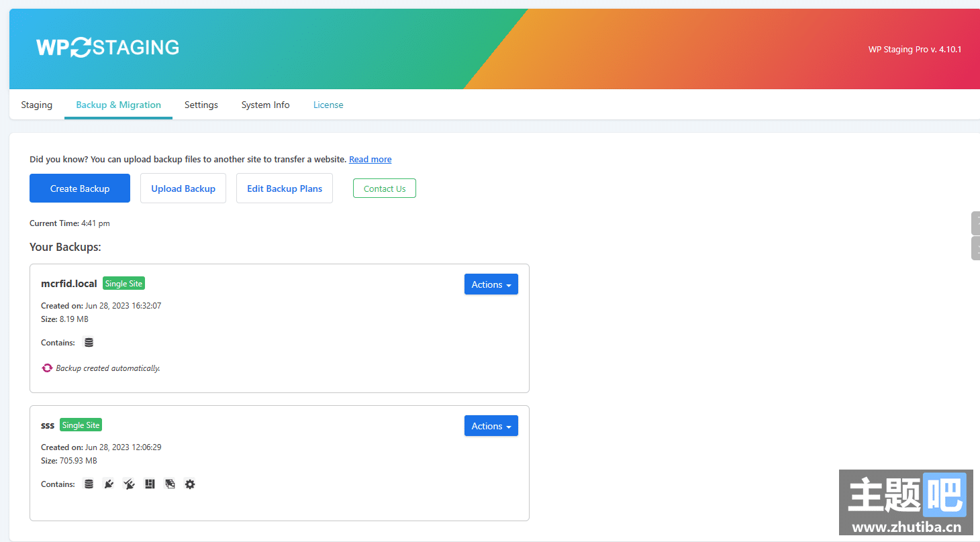980x542 pixels.
Task: Click the 'Current Time: 4:41 pm' text
Action: pos(70,223)
